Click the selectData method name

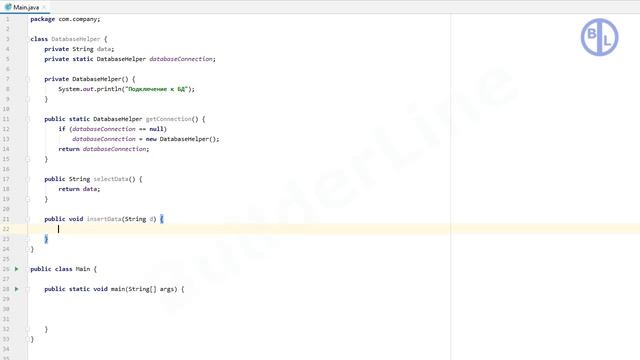pos(111,179)
